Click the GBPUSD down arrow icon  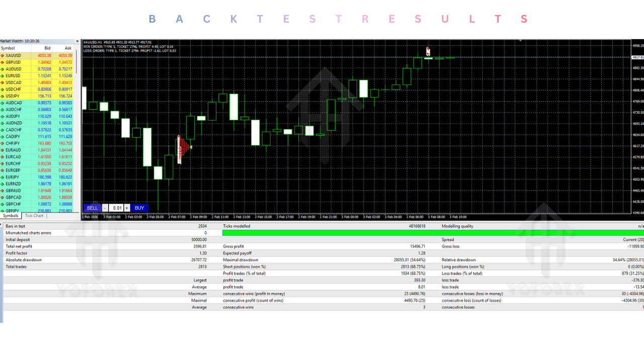(3, 62)
